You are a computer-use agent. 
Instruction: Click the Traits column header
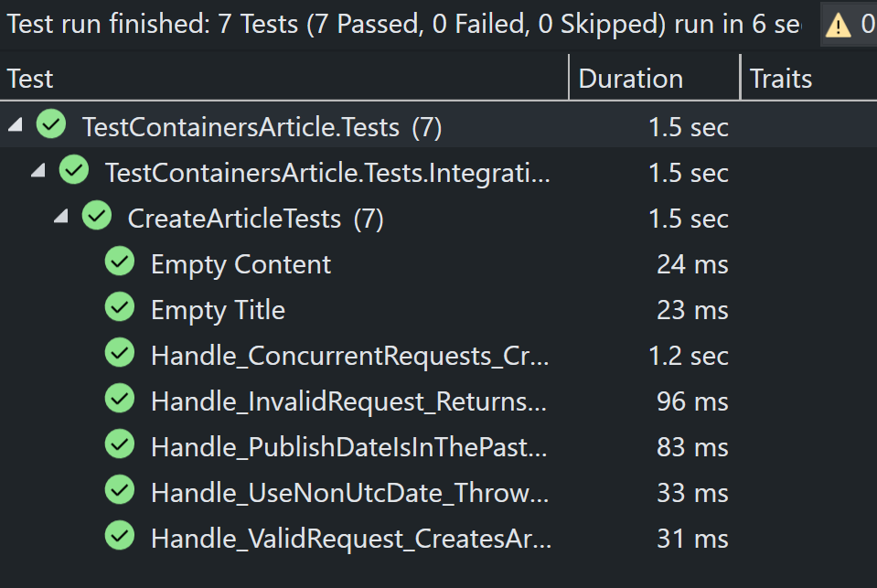point(781,79)
